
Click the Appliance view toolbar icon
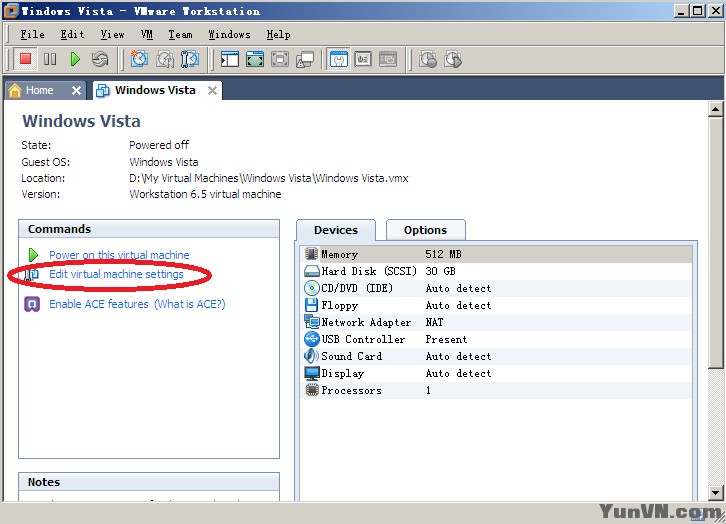click(363, 59)
